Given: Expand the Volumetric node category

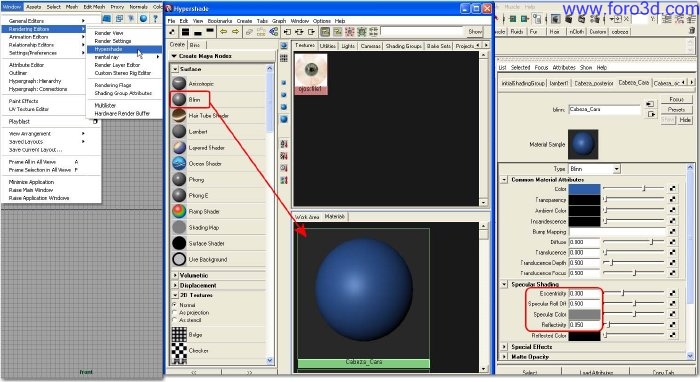Looking at the screenshot, I should coord(175,275).
